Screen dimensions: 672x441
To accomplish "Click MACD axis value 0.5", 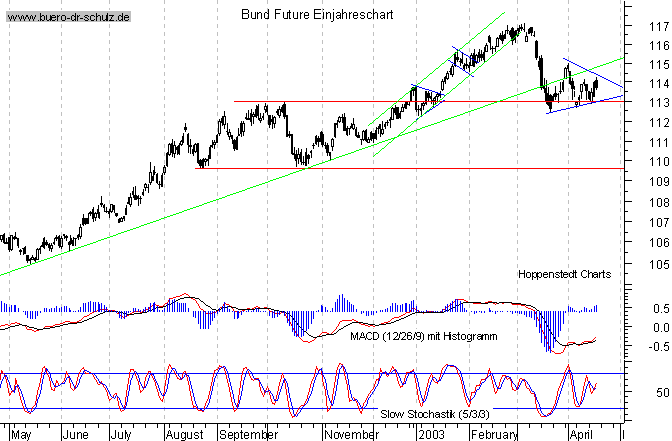I will (661, 309).
